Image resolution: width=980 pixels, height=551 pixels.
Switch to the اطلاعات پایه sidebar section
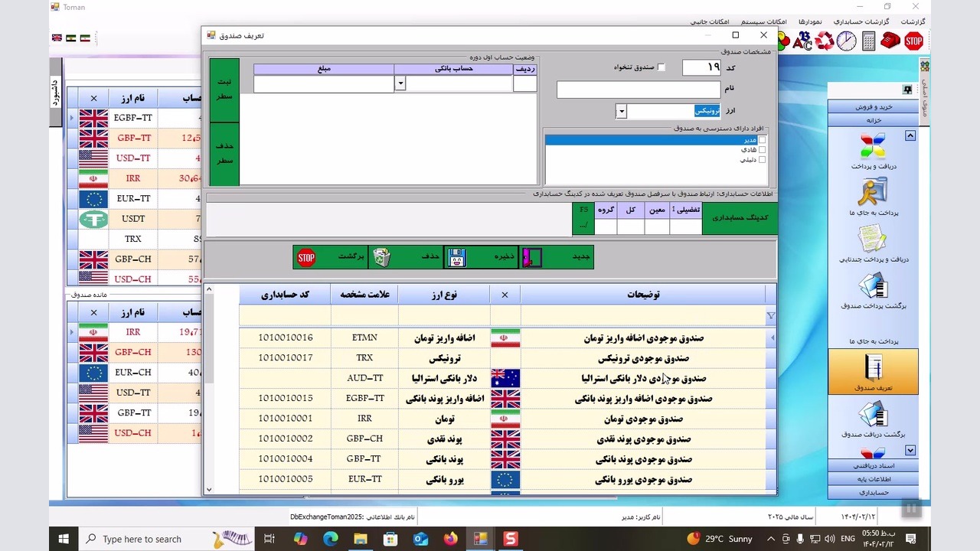point(873,480)
